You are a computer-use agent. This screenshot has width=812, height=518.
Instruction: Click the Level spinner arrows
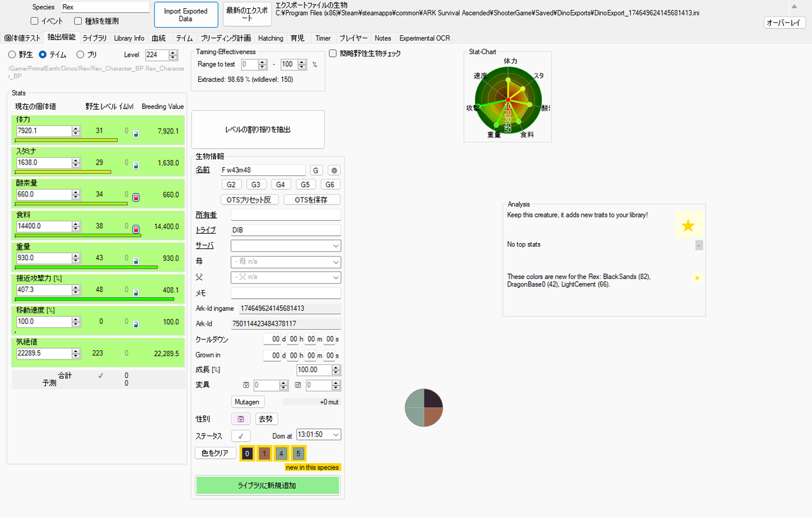(173, 55)
